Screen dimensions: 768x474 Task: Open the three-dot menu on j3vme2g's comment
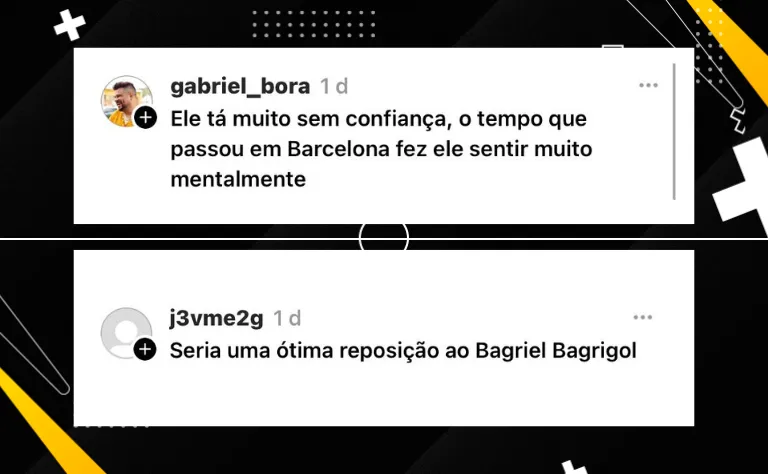click(x=643, y=317)
